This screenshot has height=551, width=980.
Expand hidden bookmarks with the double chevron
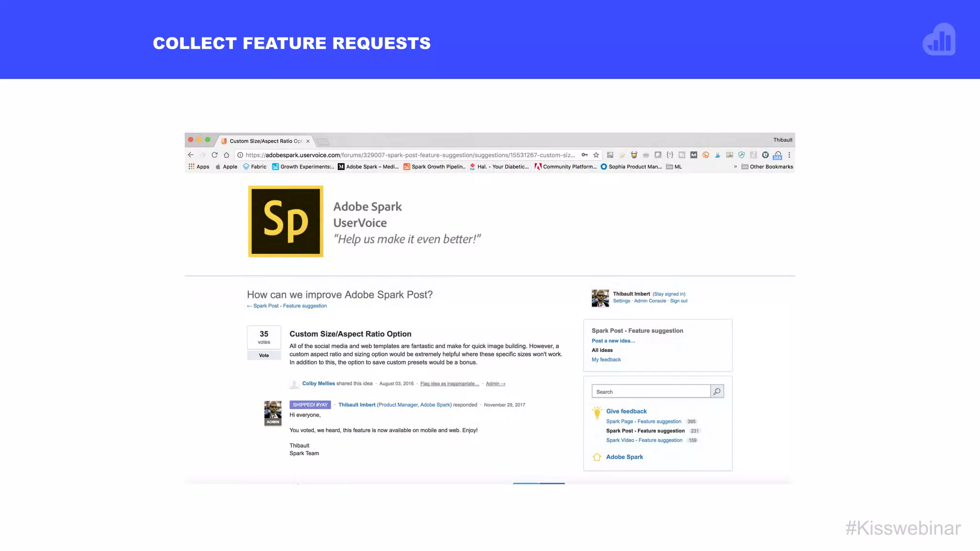pyautogui.click(x=735, y=166)
